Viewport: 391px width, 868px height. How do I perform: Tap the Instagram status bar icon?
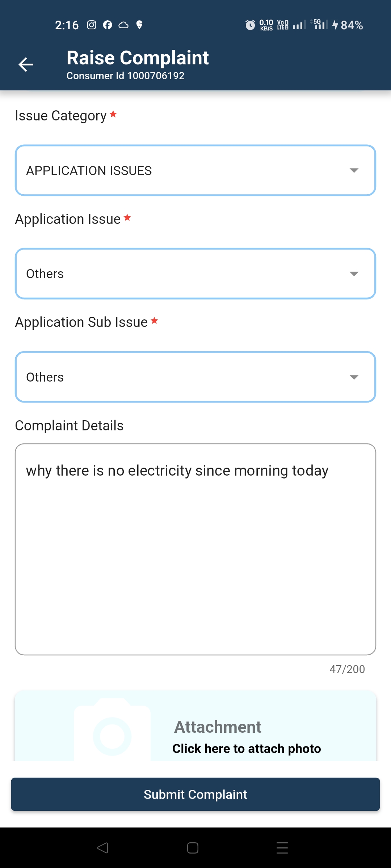coord(92,25)
